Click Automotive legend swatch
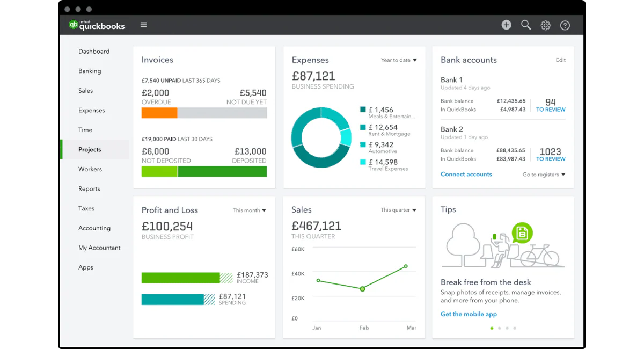This screenshot has height=349, width=644. coord(363,144)
